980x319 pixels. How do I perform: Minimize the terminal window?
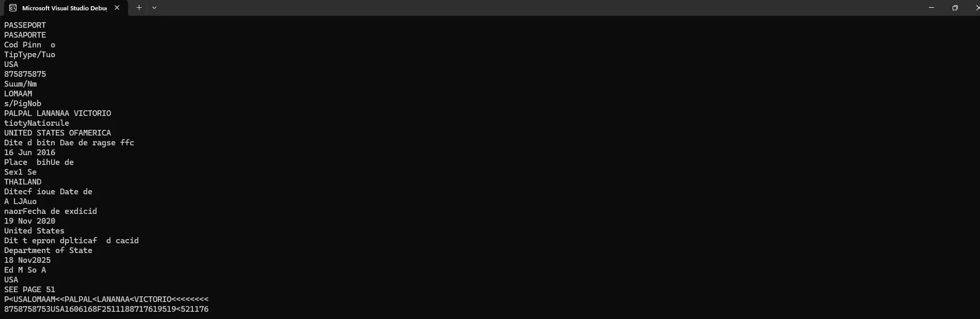(x=931, y=8)
